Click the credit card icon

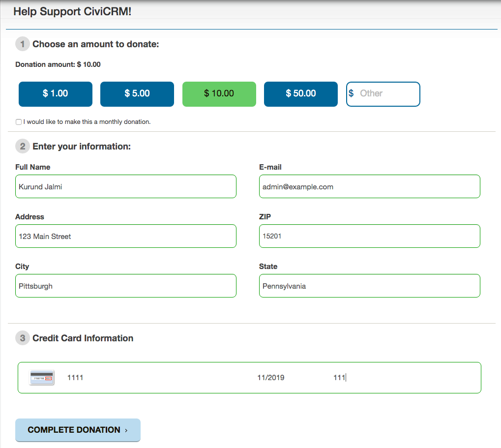(41, 377)
